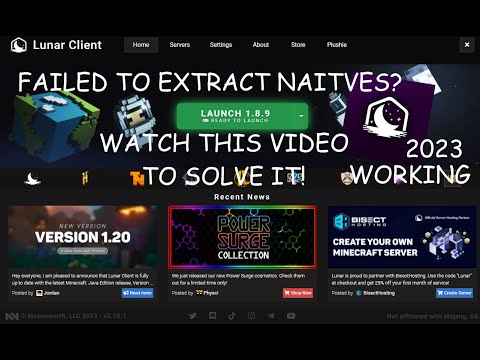The width and height of the screenshot is (480, 360).
Task: Click the author name Physci
Action: tap(211, 293)
